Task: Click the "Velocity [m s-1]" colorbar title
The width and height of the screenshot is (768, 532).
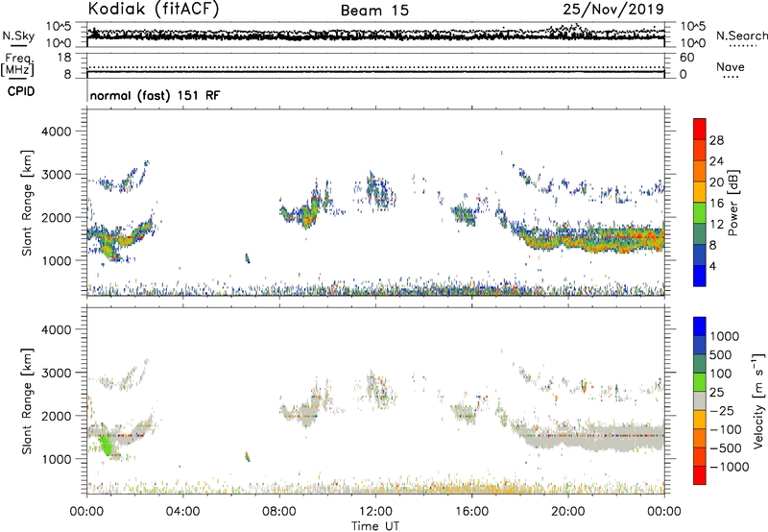Action: pyautogui.click(x=758, y=400)
